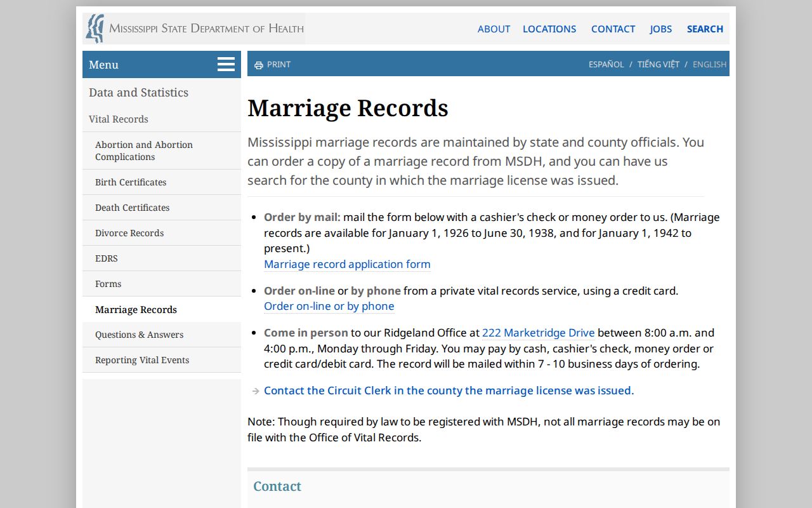812x508 pixels.
Task: Open Birth Certificates in sidebar
Action: [x=162, y=182]
